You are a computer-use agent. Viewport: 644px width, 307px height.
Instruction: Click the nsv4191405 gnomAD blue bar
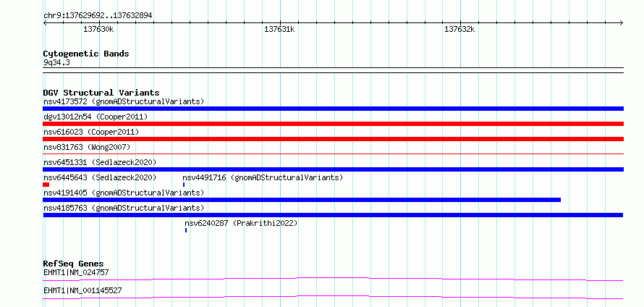click(302, 200)
